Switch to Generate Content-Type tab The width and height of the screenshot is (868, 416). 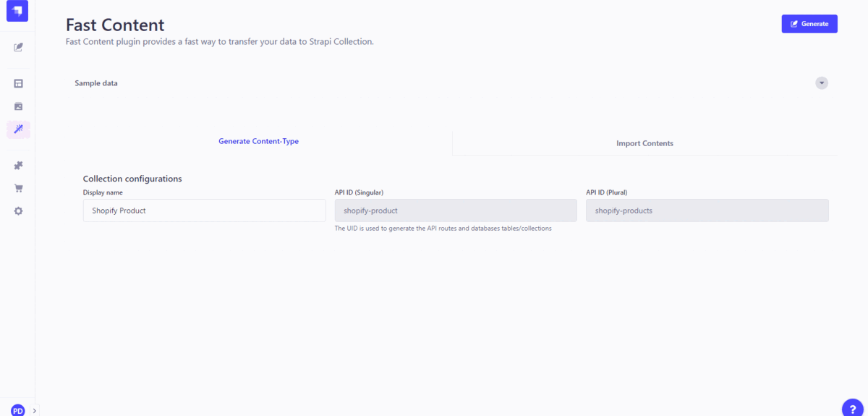(259, 142)
